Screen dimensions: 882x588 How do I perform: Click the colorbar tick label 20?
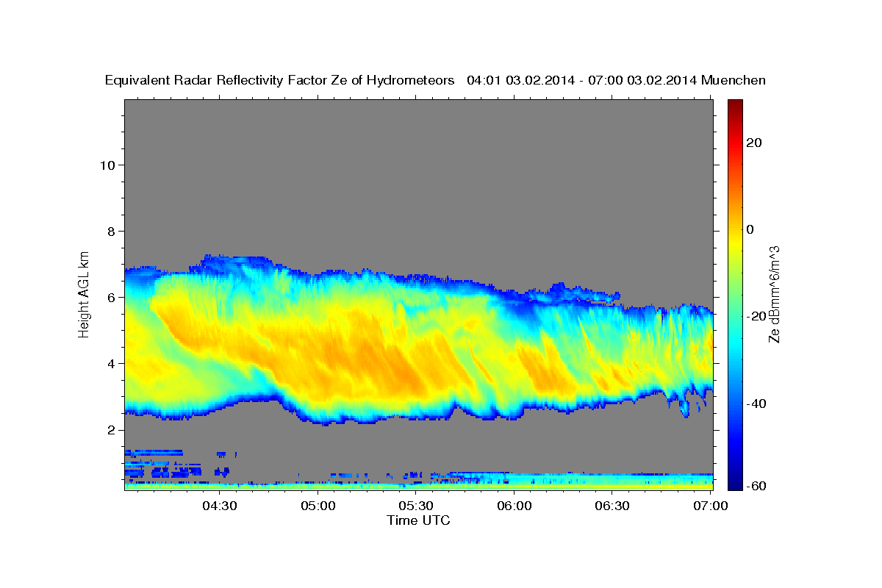tap(754, 143)
